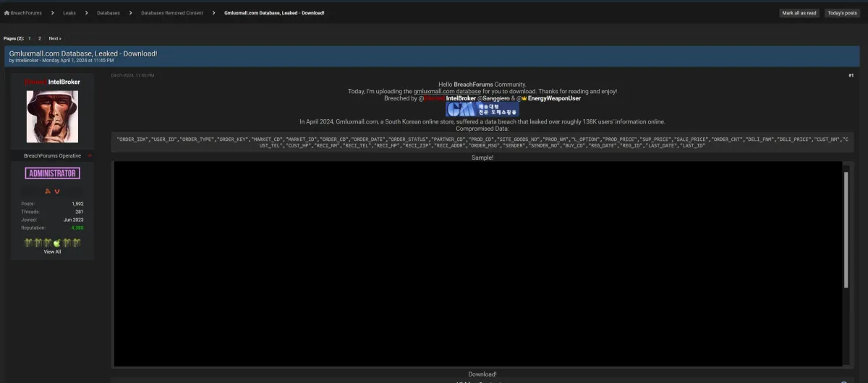Open the IntelBroker username in sidebar
Screen dimensions: 868x383
point(64,82)
